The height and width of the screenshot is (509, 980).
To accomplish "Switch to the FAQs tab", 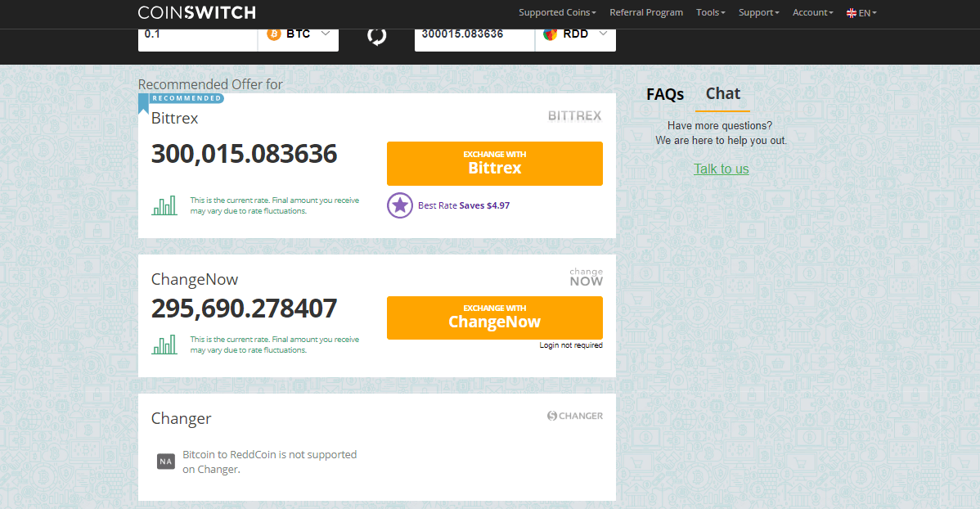I will click(665, 94).
